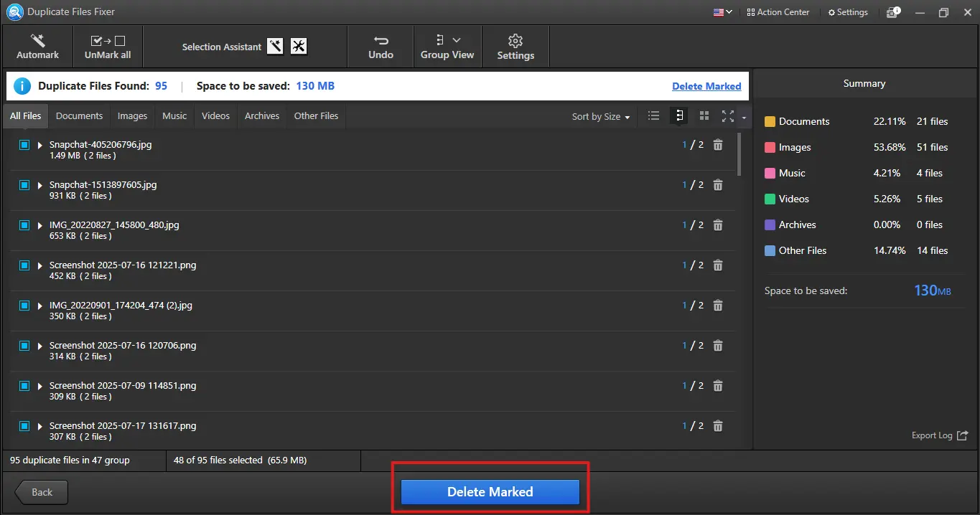Switch to thumbnail grid view icon
The width and height of the screenshot is (980, 515).
[704, 116]
